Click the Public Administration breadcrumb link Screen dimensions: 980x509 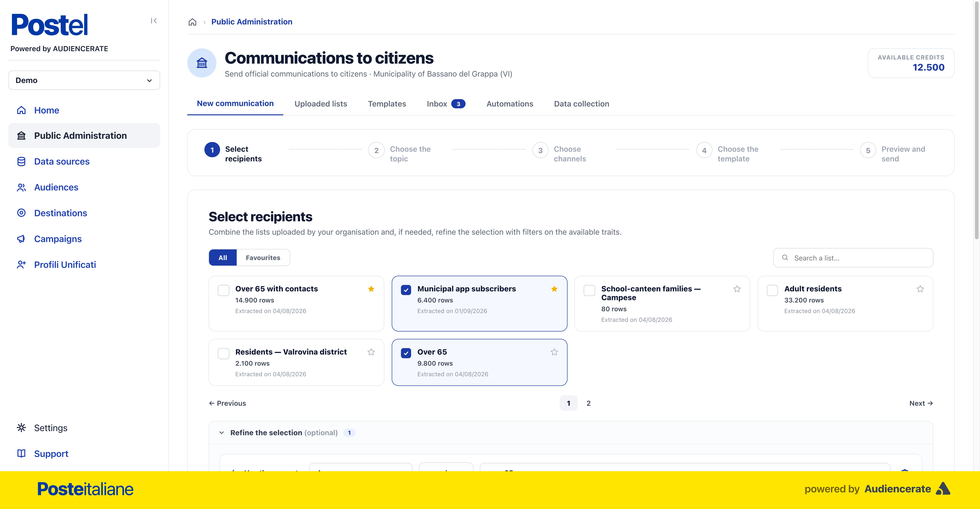click(x=252, y=22)
